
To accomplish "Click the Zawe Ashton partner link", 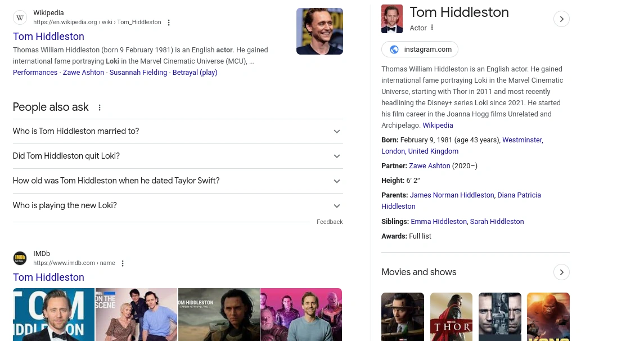I will tap(429, 166).
